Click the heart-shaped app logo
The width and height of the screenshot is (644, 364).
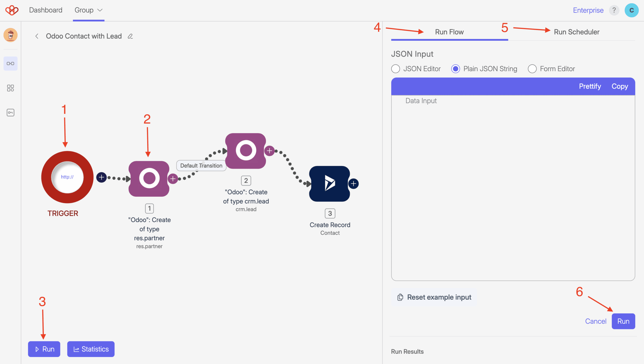point(12,10)
